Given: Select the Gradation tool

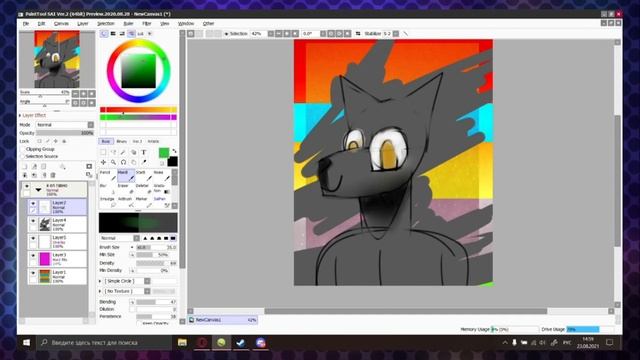Looking at the screenshot, I should click(162, 189).
